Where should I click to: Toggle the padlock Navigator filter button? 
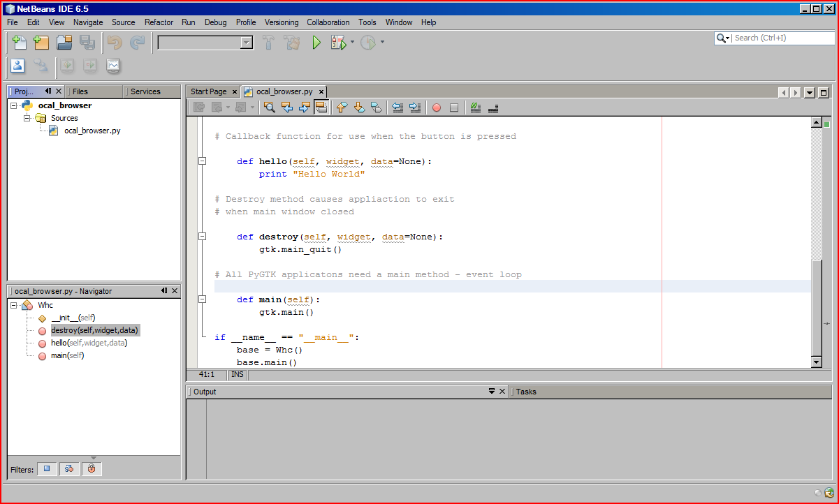(92, 469)
